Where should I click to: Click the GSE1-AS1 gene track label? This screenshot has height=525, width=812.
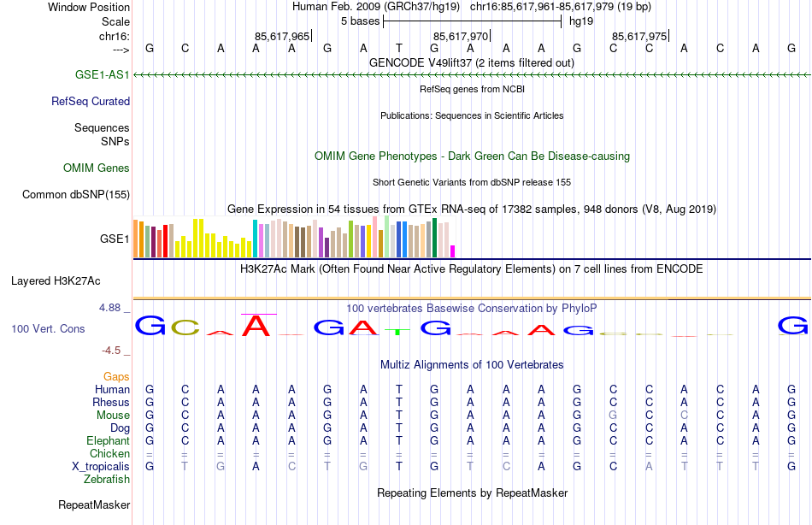[x=102, y=74]
